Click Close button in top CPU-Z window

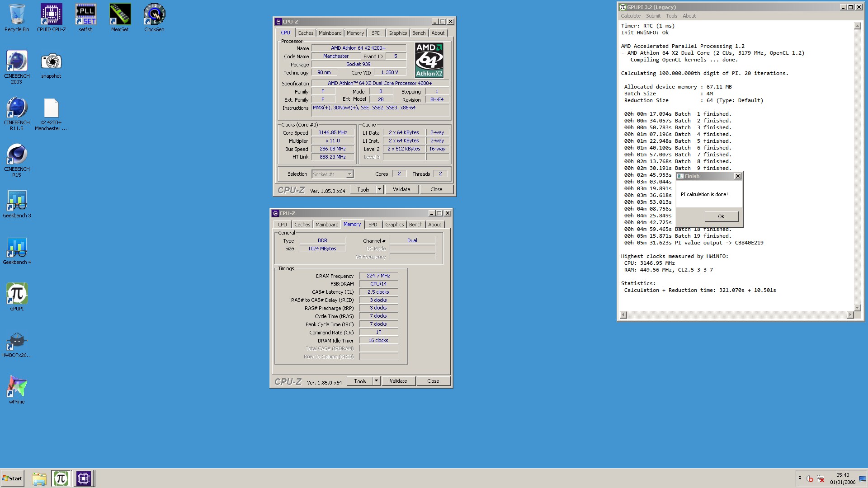[x=436, y=189]
